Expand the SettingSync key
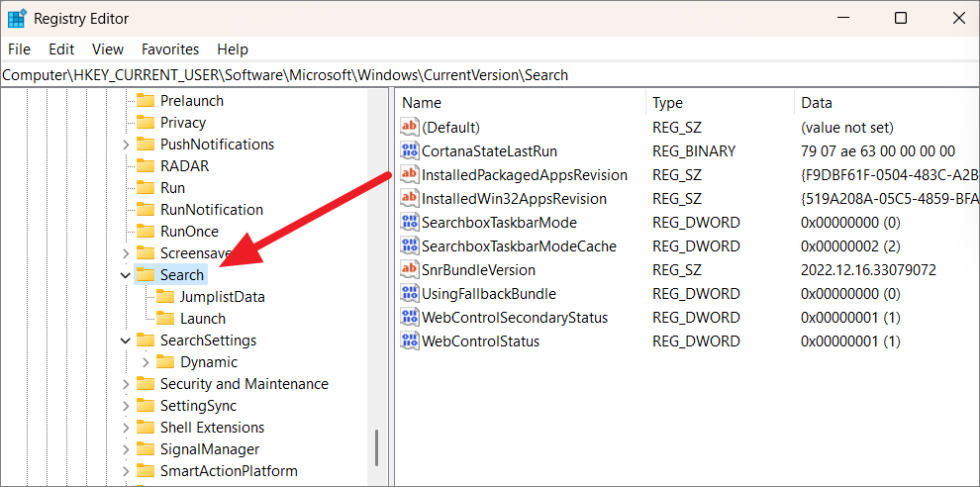 click(x=126, y=406)
